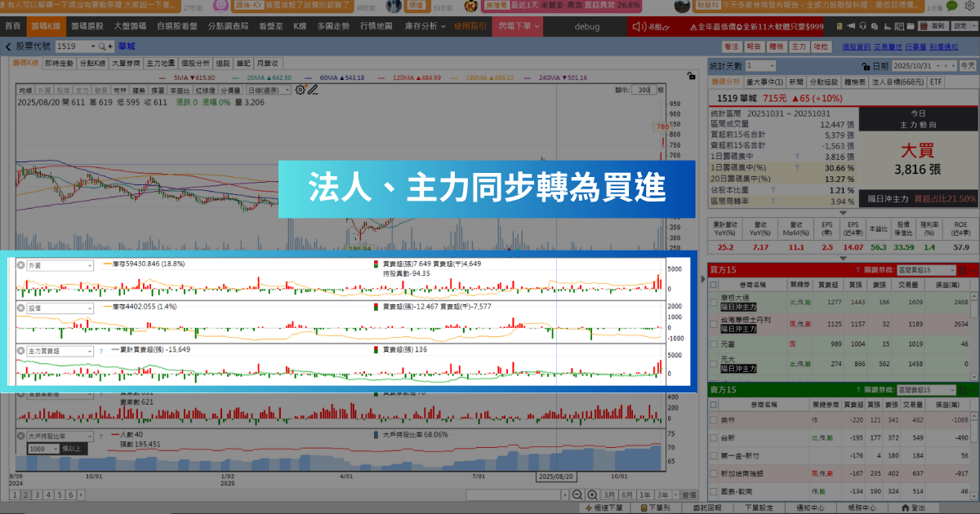Check the checkbox beside broker 美林
This screenshot has height=514, width=980.
(x=713, y=420)
